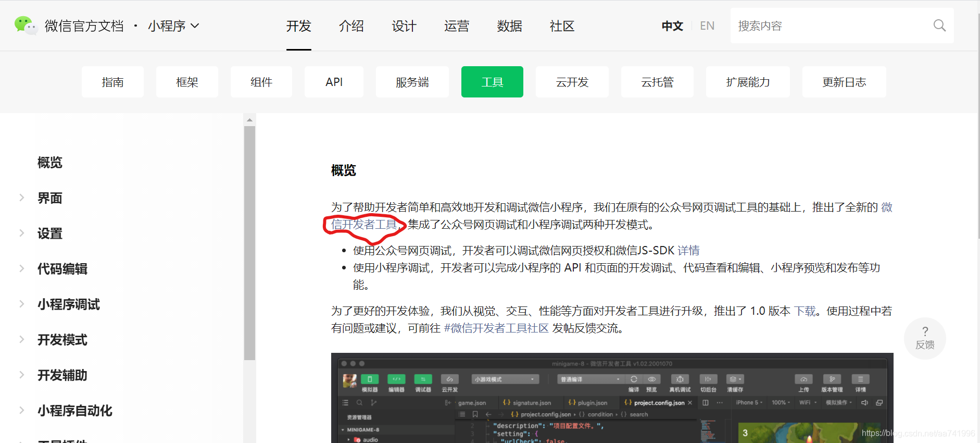Click the sidebar scrollbar thumb

(x=249, y=243)
